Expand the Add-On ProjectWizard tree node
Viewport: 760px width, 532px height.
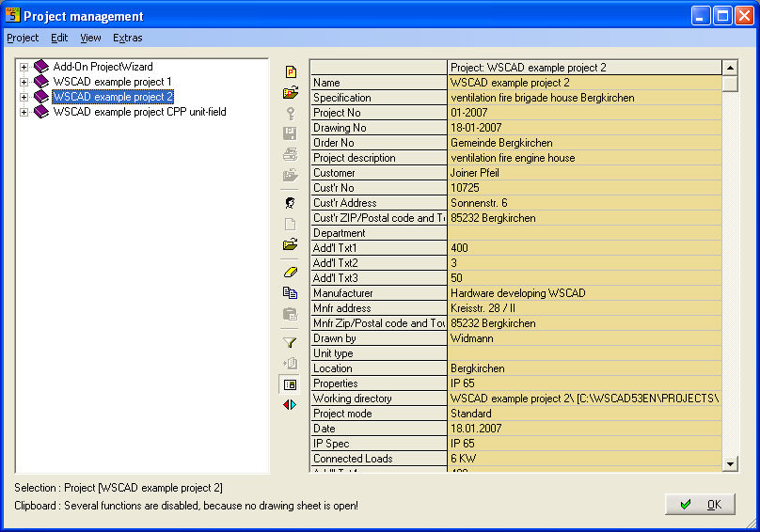(24, 67)
